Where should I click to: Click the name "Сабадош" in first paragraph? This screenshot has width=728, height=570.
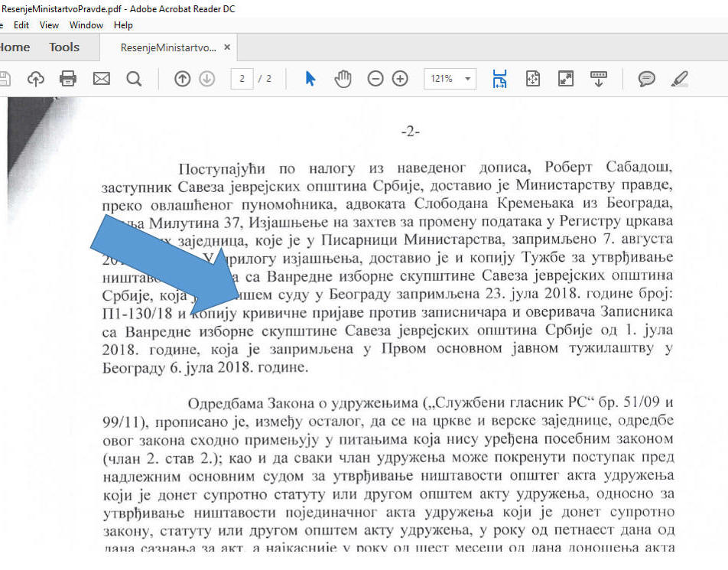(639, 167)
